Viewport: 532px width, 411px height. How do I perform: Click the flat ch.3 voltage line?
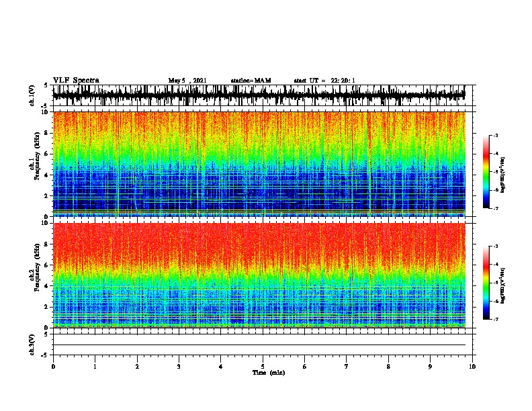point(259,345)
